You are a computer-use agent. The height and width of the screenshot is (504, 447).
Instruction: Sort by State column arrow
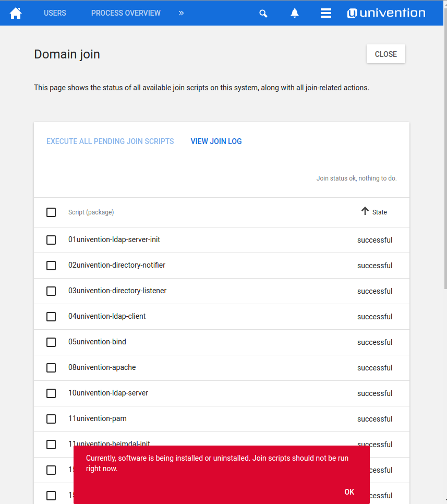click(x=365, y=211)
